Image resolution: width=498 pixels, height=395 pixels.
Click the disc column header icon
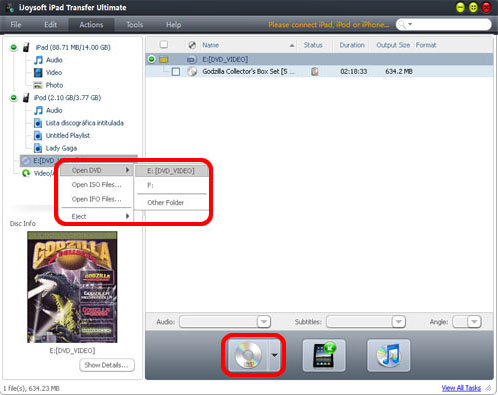pos(192,45)
